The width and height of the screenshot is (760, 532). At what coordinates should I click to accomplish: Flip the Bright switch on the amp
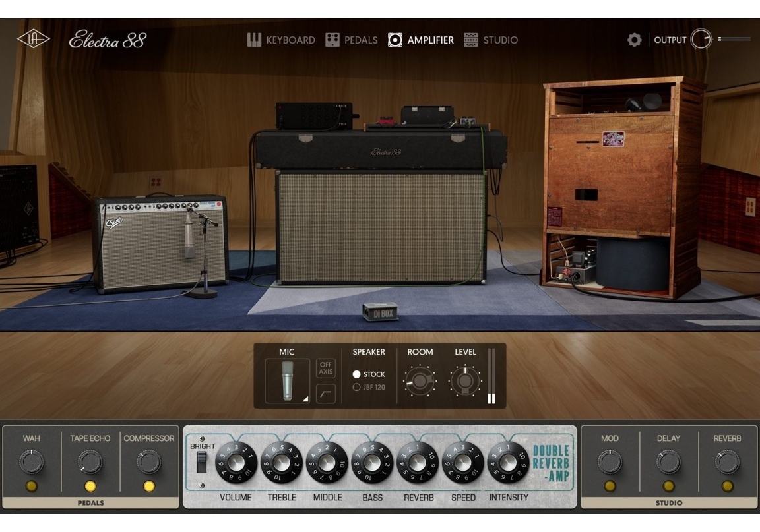201,461
